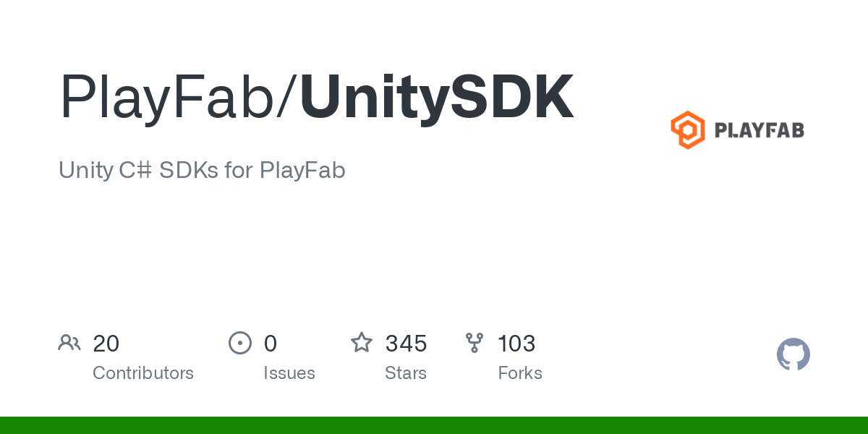
Task: Open the bold UnitySDK repository name
Action: pyautogui.click(x=437, y=98)
